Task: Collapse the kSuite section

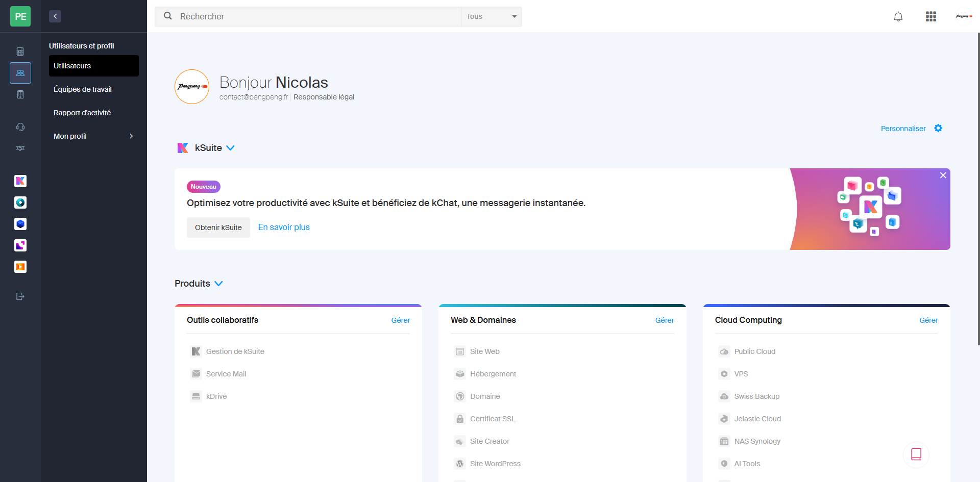Action: 230,148
